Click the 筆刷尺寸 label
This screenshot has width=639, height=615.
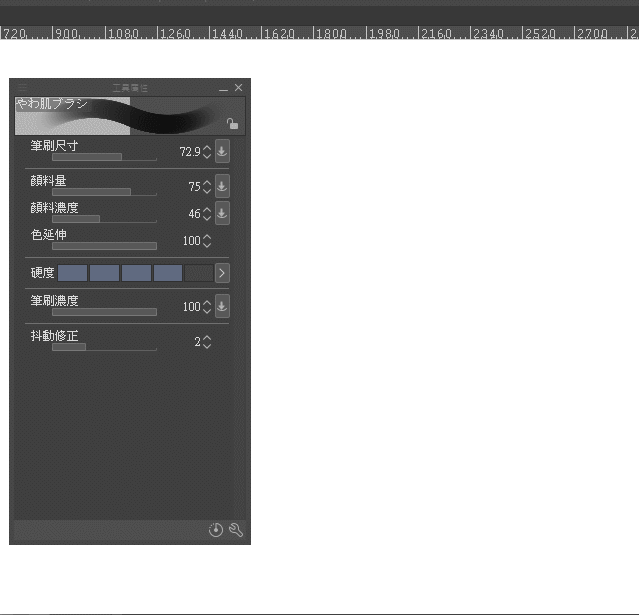point(54,145)
